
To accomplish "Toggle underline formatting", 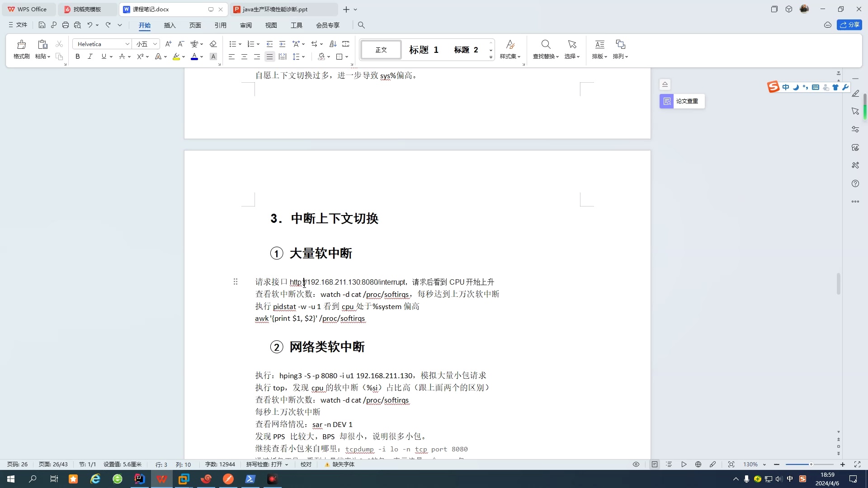I will click(104, 56).
